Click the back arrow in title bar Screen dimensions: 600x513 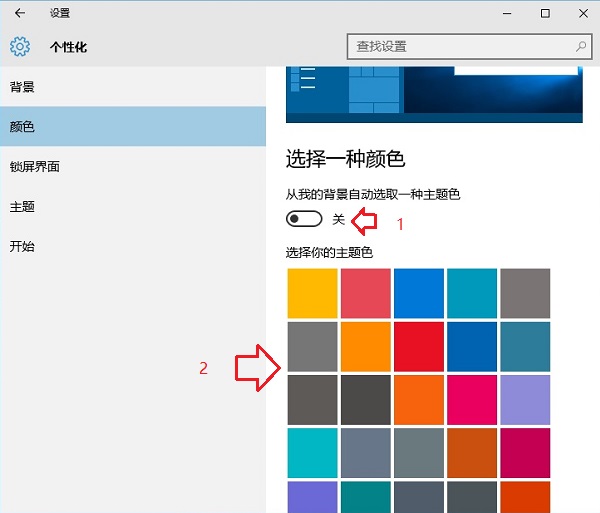click(20, 13)
